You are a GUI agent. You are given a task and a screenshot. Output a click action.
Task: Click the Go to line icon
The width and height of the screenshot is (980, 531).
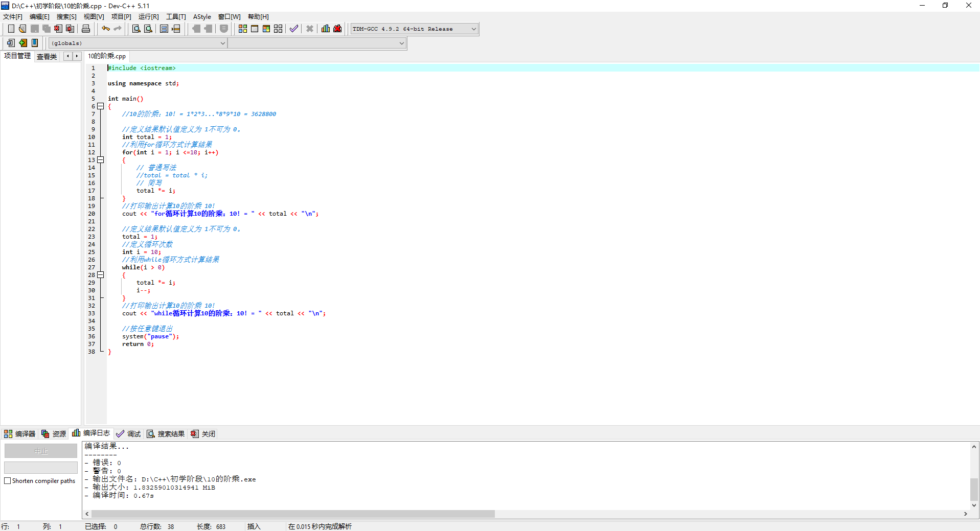[176, 29]
